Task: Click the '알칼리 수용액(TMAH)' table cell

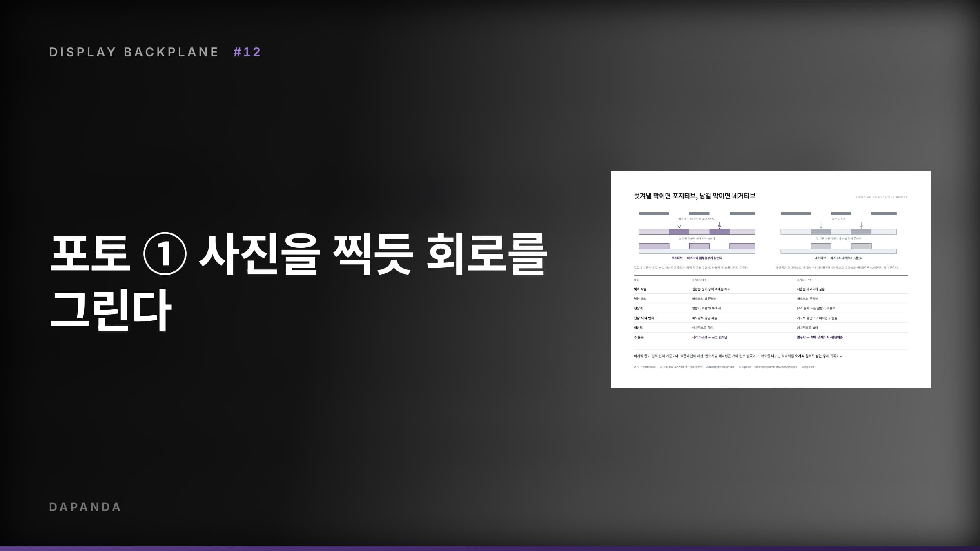Action: coord(706,309)
